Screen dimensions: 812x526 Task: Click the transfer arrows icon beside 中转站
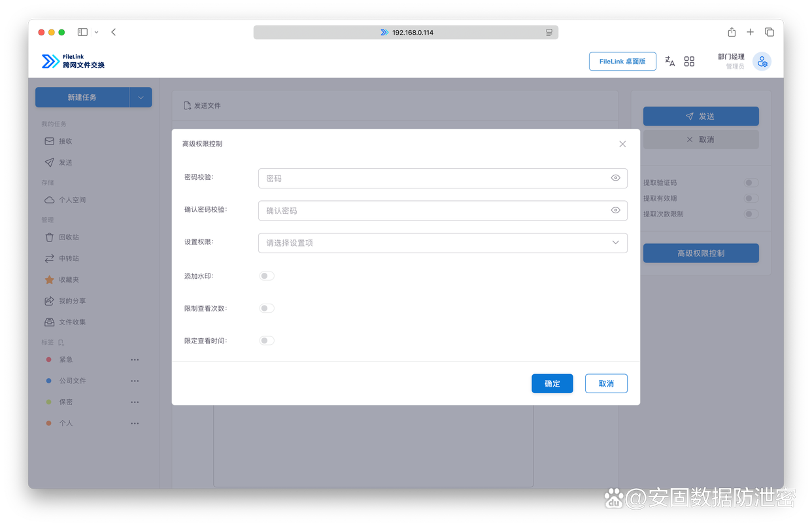[x=49, y=258]
